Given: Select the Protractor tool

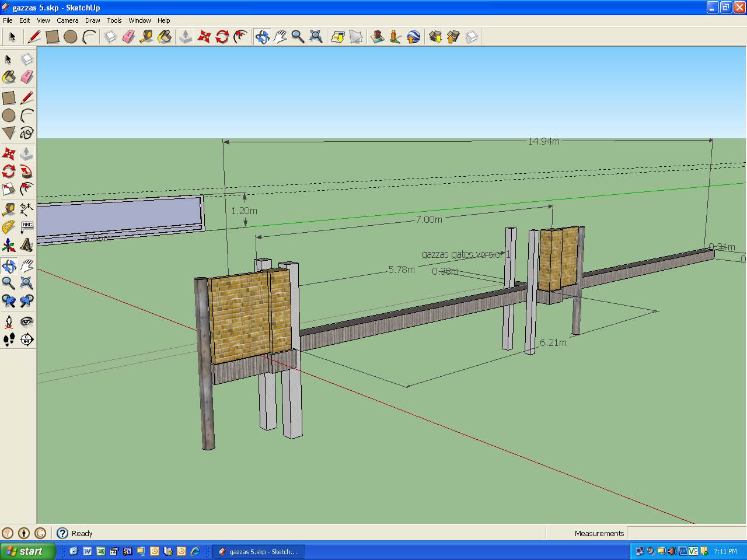Looking at the screenshot, I should pos(9,227).
